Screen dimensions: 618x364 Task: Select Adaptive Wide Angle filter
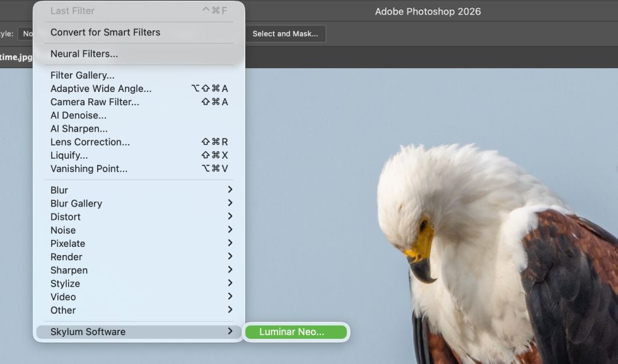(x=139, y=89)
